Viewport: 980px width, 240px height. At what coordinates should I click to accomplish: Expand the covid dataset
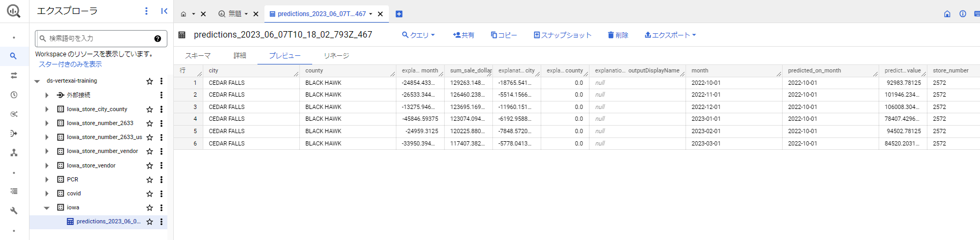[x=47, y=193]
